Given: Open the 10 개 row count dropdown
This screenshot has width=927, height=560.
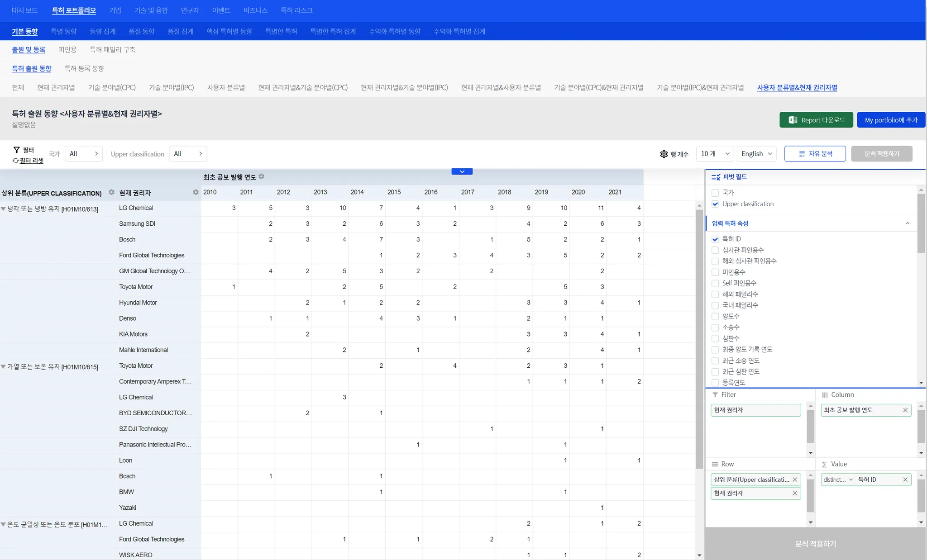Looking at the screenshot, I should click(715, 154).
